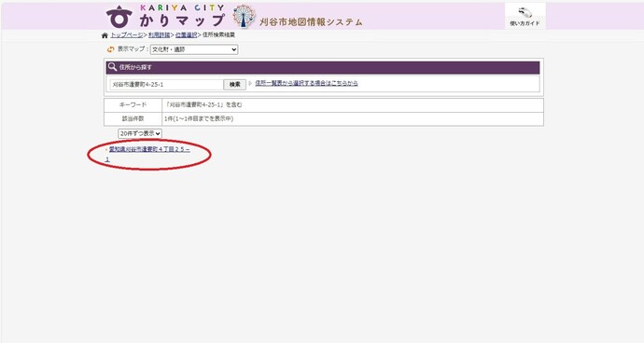Image resolution: width=644 pixels, height=343 pixels.
Task: Click the 検索 search button
Action: pos(234,85)
